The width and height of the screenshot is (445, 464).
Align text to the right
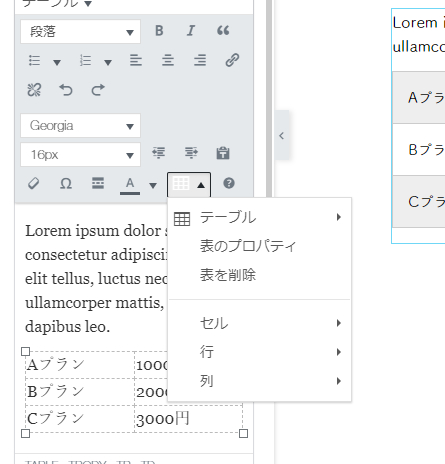pos(200,60)
